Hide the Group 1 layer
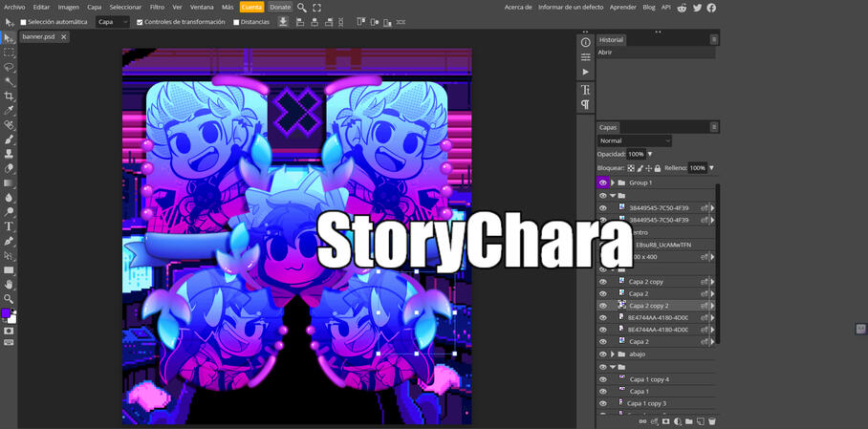 pyautogui.click(x=602, y=182)
